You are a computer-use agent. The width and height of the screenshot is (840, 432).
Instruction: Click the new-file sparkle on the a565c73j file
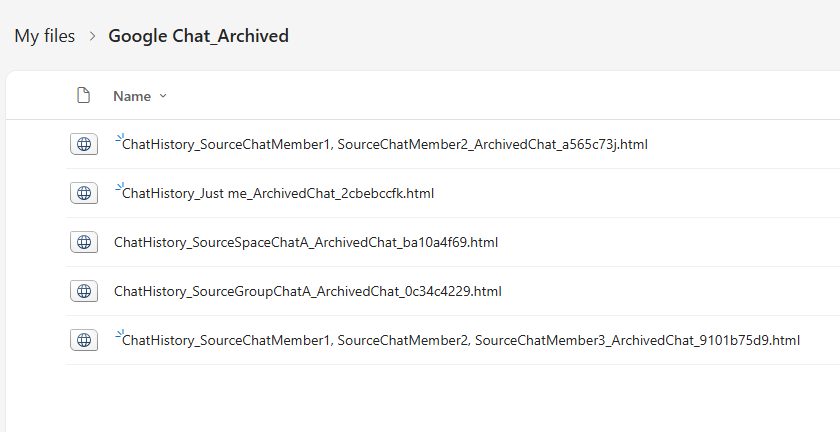point(119,138)
